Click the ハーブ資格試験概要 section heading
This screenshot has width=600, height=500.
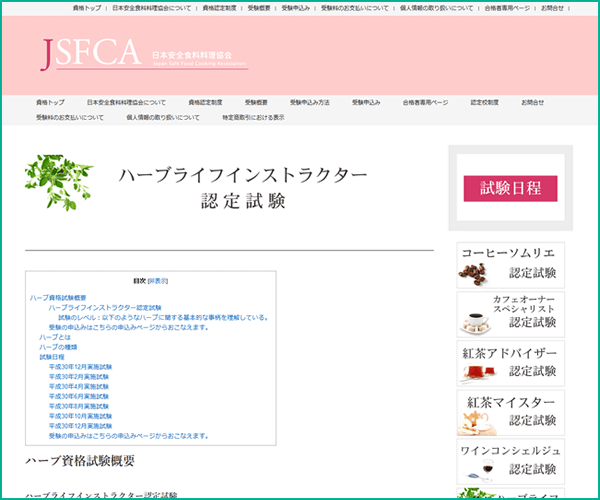(x=80, y=461)
